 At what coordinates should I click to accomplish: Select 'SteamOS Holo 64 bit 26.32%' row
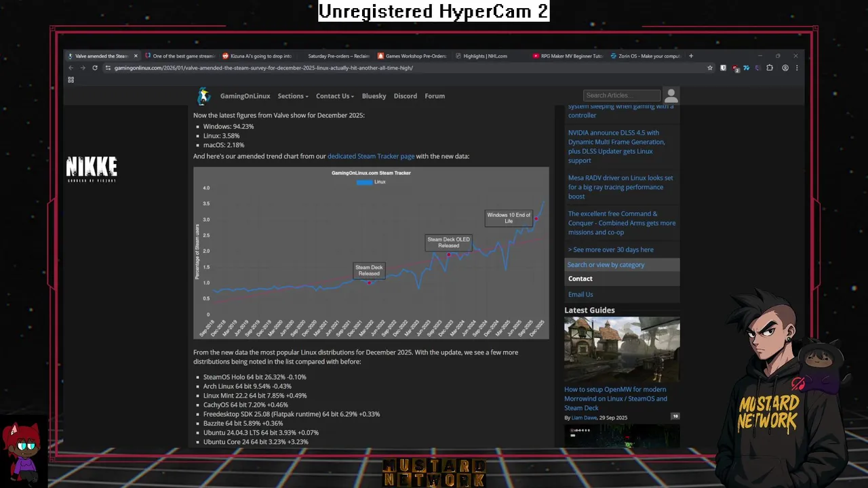(x=255, y=377)
